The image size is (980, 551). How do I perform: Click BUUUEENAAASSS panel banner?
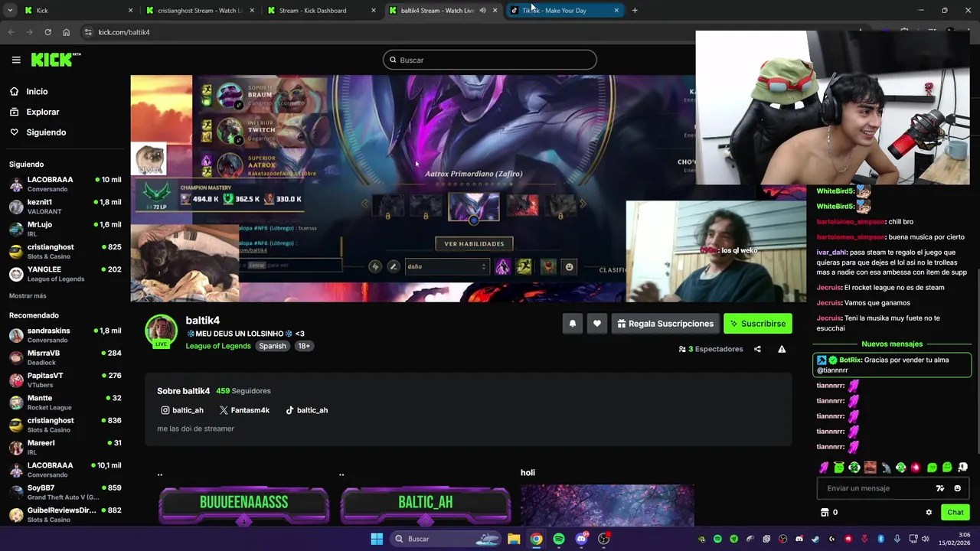coord(243,505)
